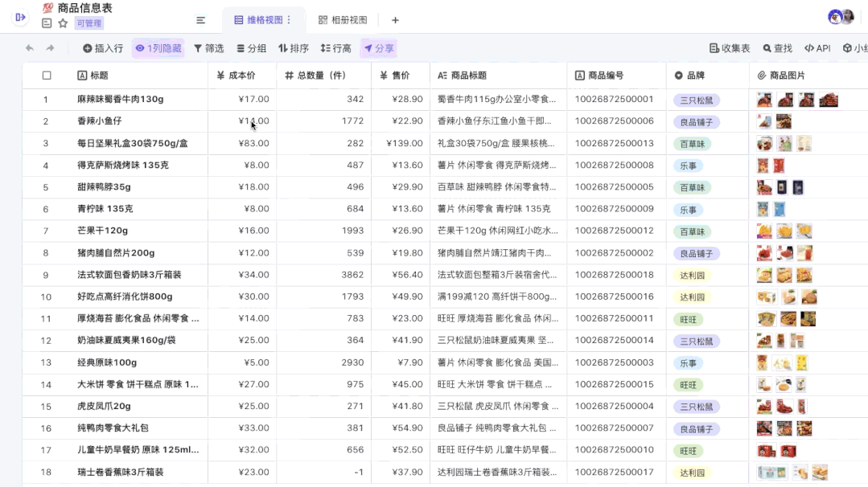Click the 品牌 column header
Viewport: 868px width, 487px height.
(x=708, y=76)
